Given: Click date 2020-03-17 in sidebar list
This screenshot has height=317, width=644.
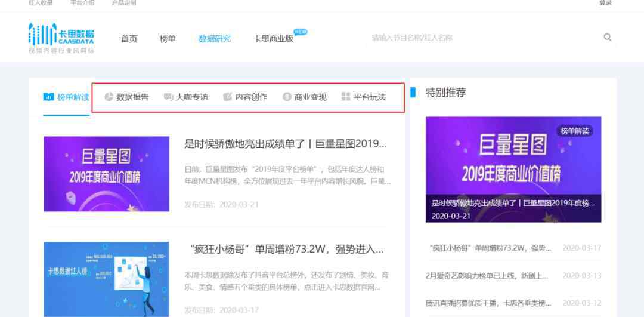Looking at the screenshot, I should coord(582,248).
